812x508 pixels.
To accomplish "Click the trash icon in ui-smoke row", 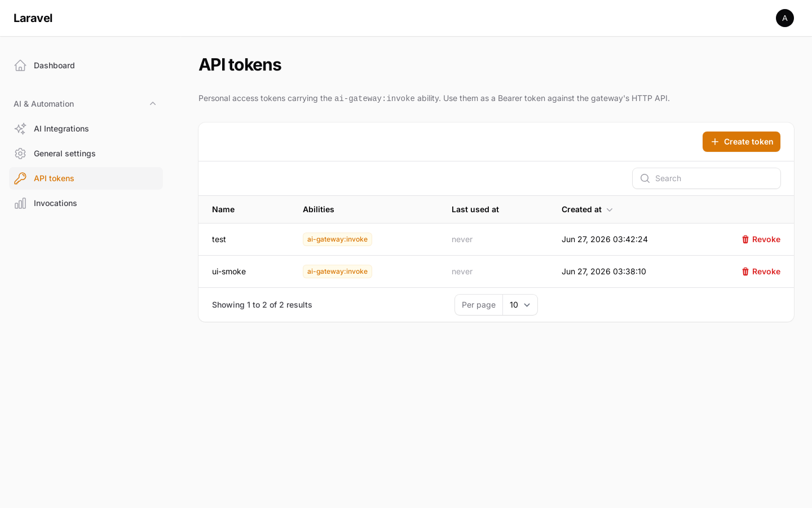I will pyautogui.click(x=745, y=271).
